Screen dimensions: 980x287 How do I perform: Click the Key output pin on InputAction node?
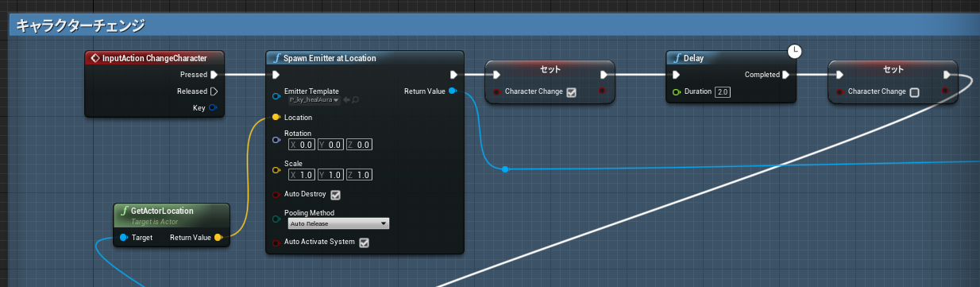pos(214,107)
